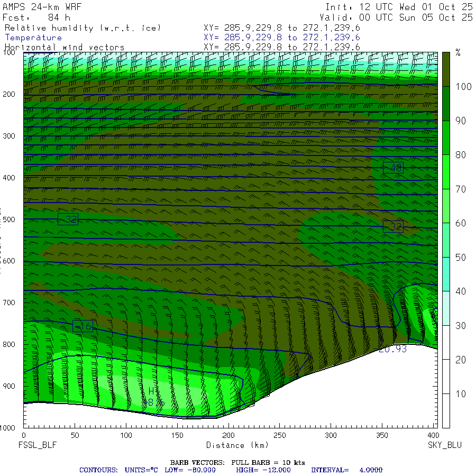This screenshot has height=476, width=476.
Task: Click the colorbar '40' label
Action: tap(461, 291)
